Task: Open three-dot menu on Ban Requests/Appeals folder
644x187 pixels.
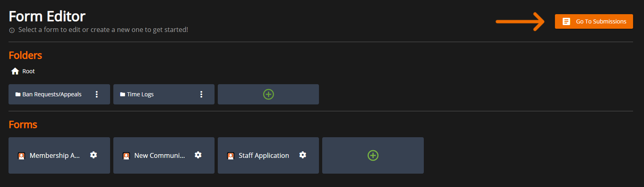Action: [97, 94]
